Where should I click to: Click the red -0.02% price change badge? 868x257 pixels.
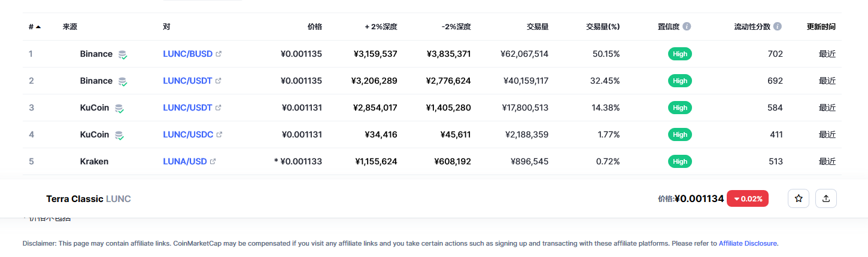click(747, 199)
